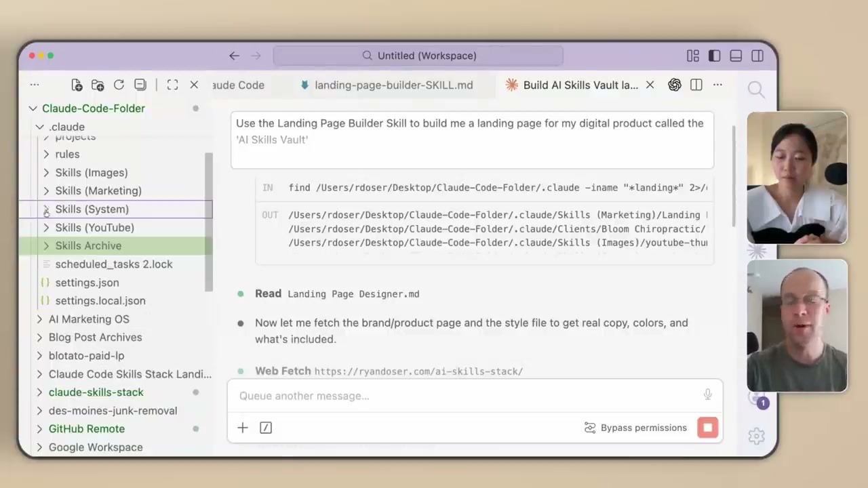
Task: Expand Claude Code Skills Stack Landing folder
Action: coord(39,374)
